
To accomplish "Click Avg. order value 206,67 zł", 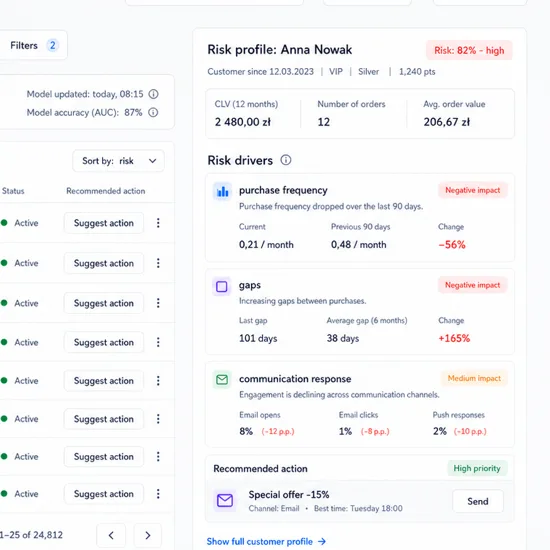I will [447, 122].
